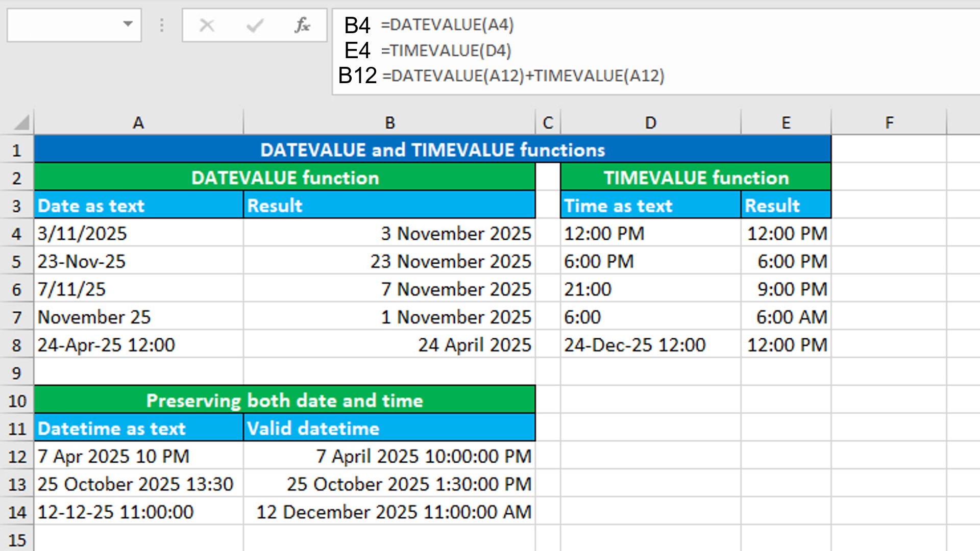Select cell D7 containing '6:00'
Image resolution: width=980 pixels, height=551 pixels.
tap(651, 317)
